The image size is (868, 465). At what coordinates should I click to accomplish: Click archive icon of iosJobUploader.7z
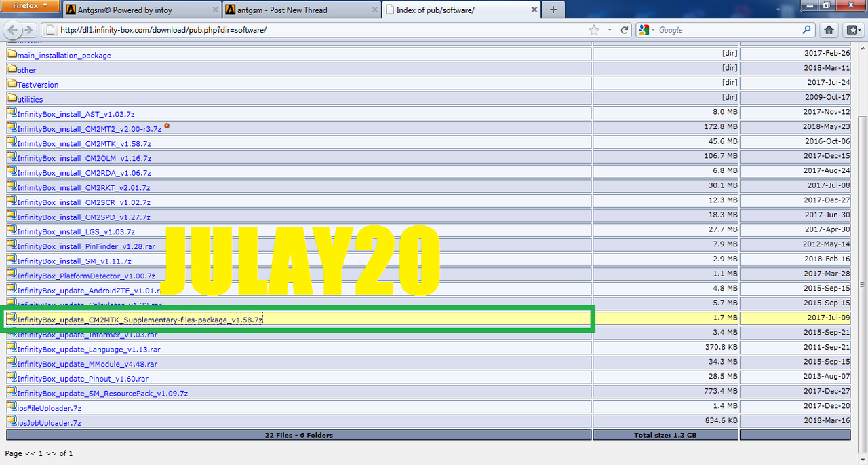[x=12, y=421]
